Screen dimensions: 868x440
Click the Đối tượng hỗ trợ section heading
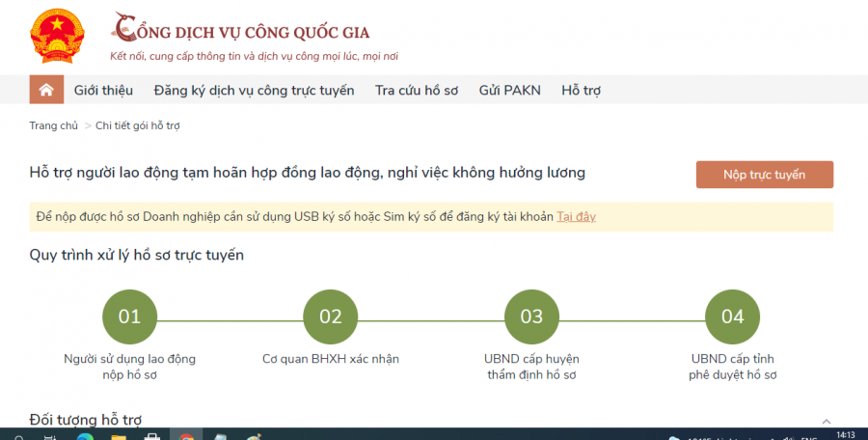click(86, 420)
